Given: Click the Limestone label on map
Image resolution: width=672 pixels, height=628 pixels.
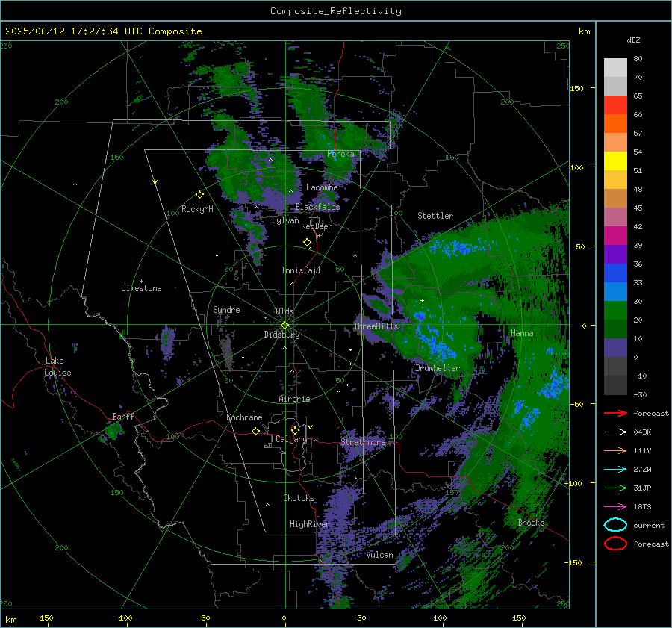Looking at the screenshot, I should tap(141, 288).
